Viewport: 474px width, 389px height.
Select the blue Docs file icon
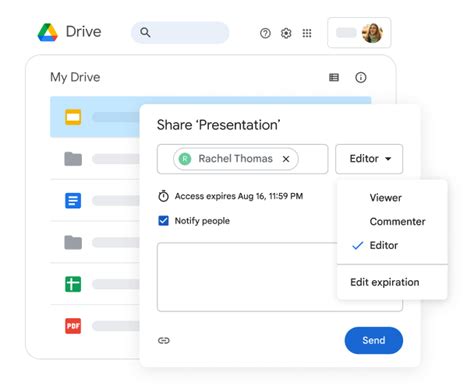[x=73, y=200]
